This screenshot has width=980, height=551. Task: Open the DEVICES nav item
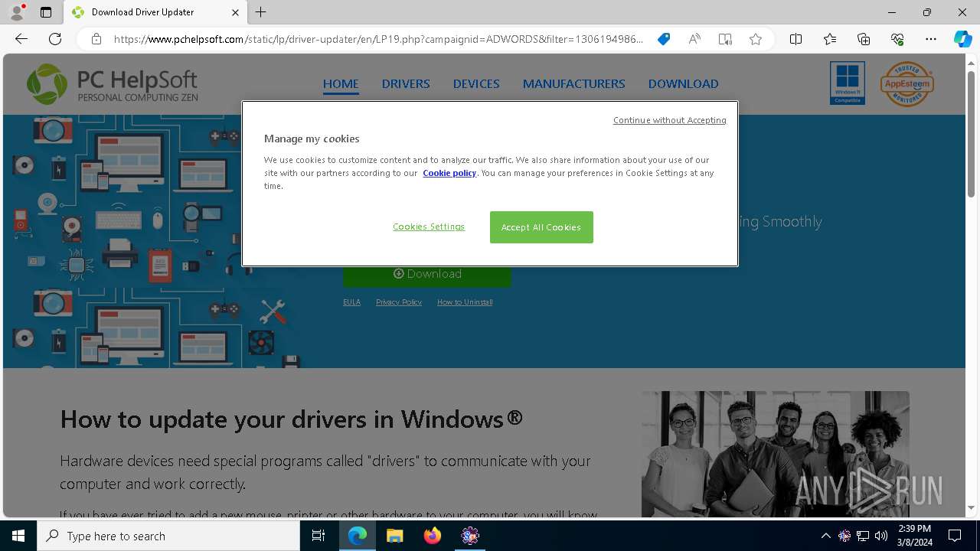pyautogui.click(x=476, y=83)
